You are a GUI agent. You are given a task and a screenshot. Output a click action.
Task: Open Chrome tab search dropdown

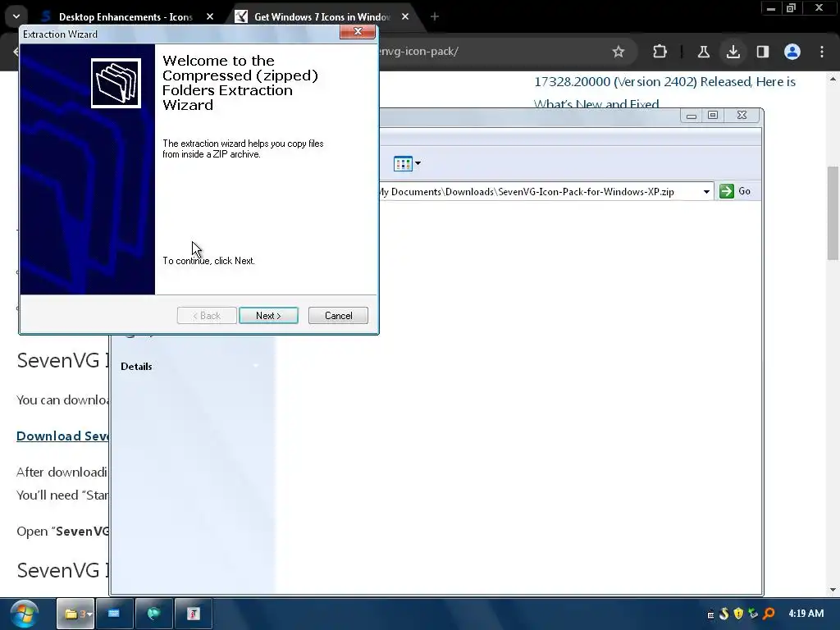click(x=16, y=16)
